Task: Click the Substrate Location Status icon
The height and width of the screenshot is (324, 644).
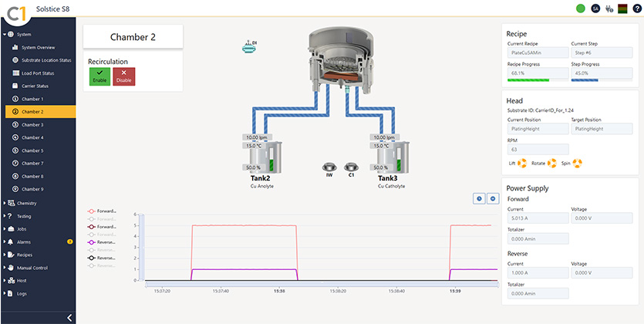Action: [x=15, y=60]
